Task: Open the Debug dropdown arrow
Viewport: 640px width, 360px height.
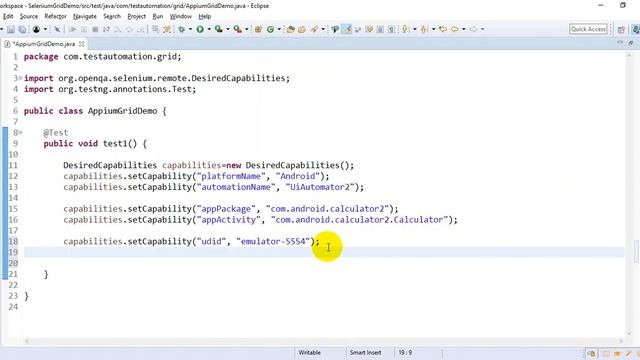Action: (190, 29)
